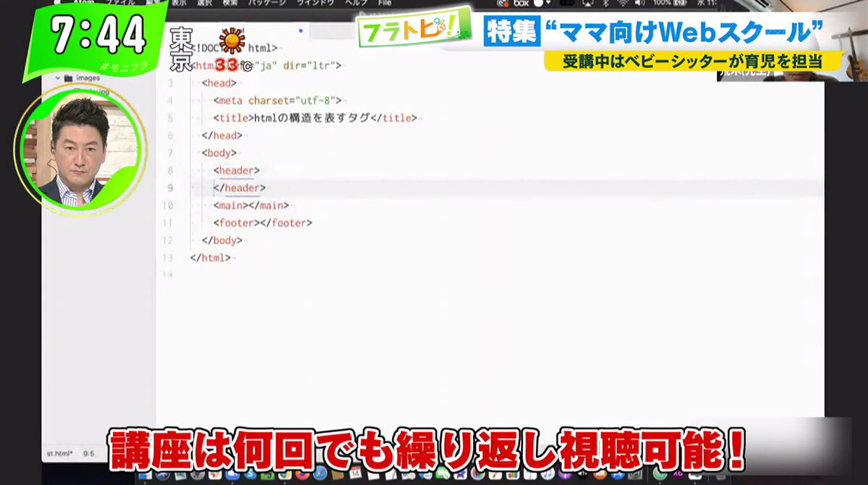Screen dimensions: 868x485
Task: Click the closing </html> tag line
Action: (x=210, y=258)
